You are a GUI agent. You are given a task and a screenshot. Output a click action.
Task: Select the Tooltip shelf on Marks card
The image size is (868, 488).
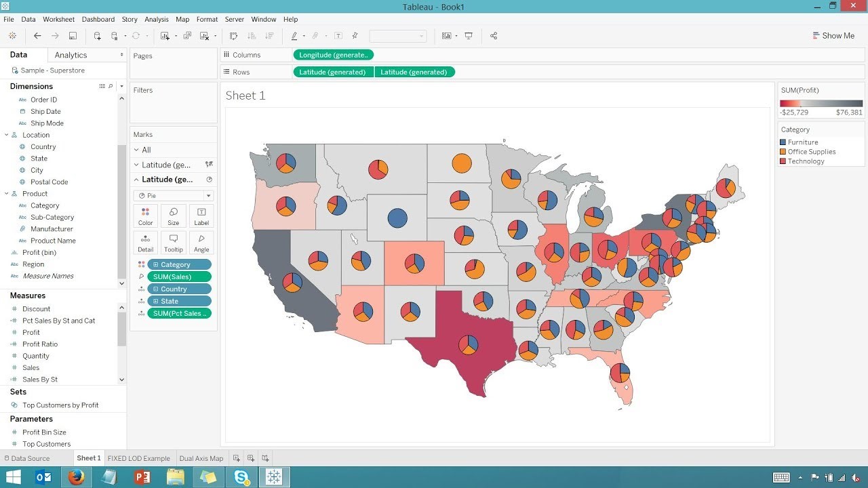(x=173, y=242)
